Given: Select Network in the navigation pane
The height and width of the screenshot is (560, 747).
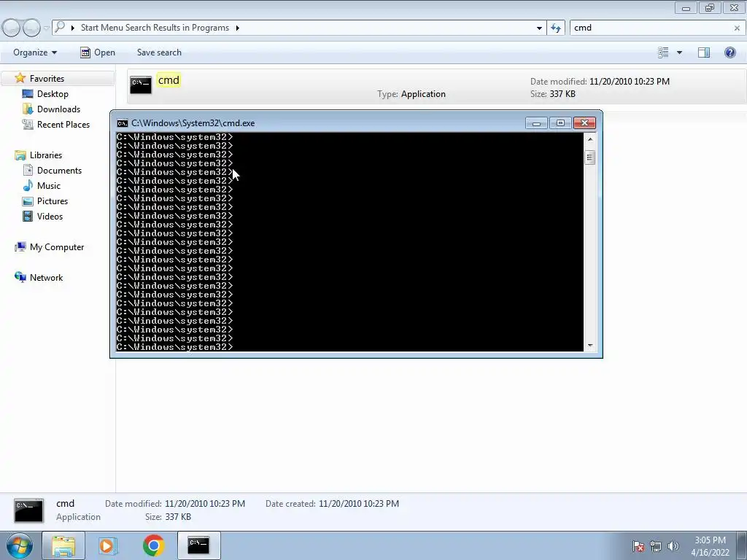Looking at the screenshot, I should click(46, 278).
